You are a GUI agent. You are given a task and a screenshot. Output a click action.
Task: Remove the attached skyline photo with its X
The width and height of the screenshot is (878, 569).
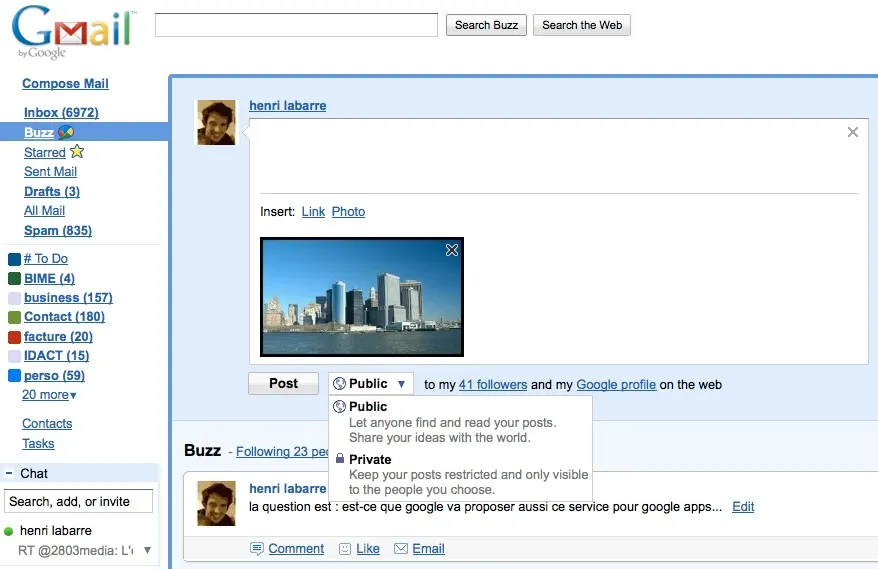pos(452,250)
